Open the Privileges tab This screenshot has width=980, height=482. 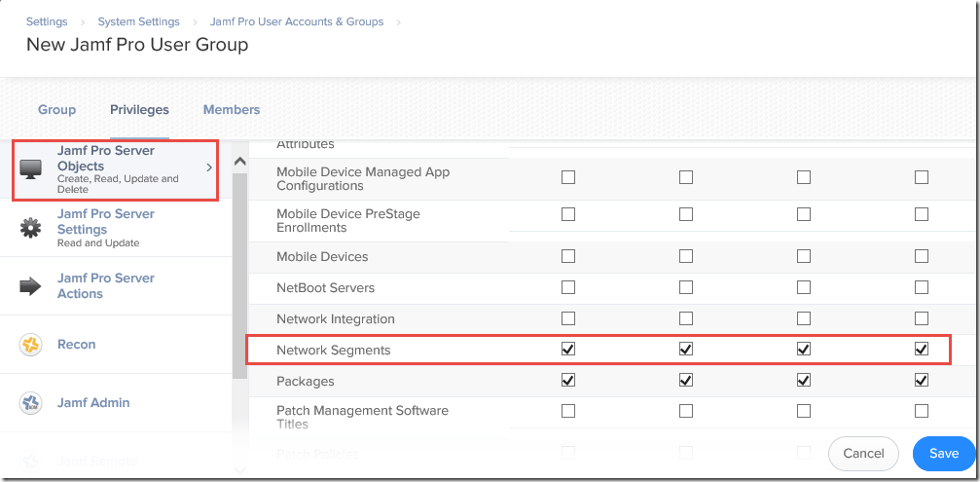click(x=139, y=109)
